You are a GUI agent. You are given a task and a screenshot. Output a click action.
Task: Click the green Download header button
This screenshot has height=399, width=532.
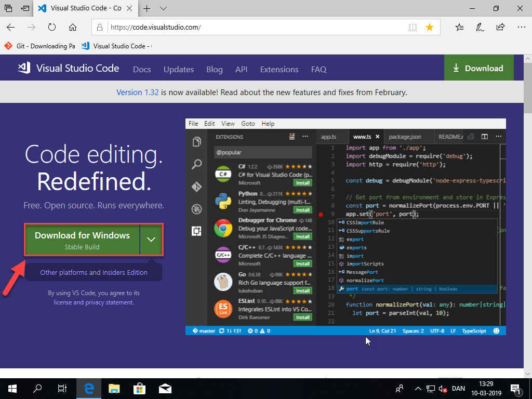pos(478,68)
